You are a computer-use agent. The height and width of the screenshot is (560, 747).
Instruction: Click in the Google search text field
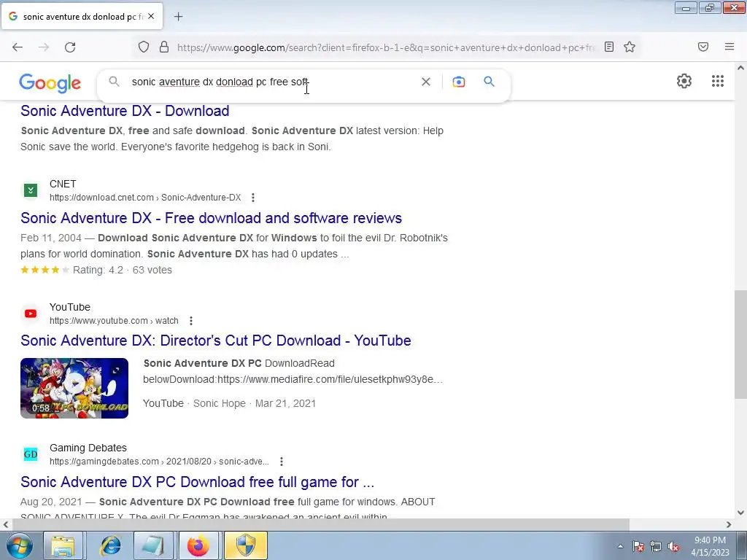coord(271,82)
